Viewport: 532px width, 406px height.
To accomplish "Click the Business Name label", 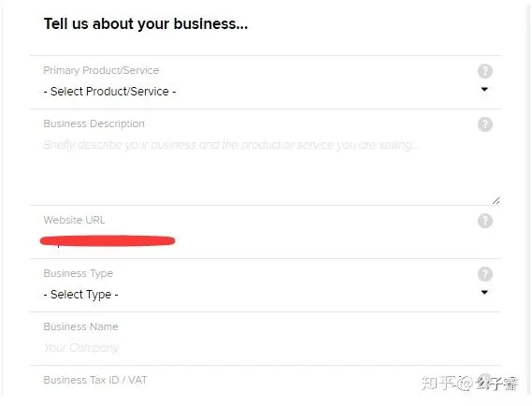I will point(80,326).
